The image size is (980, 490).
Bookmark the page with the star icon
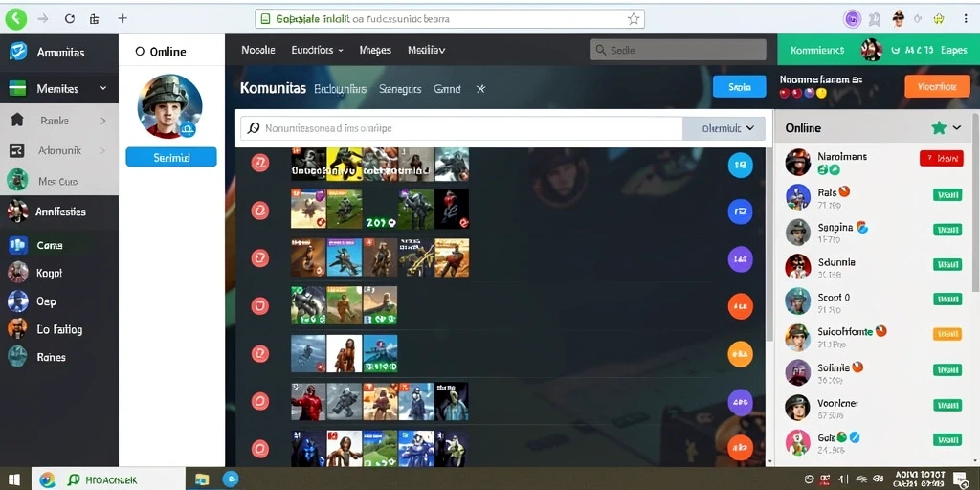(x=634, y=19)
